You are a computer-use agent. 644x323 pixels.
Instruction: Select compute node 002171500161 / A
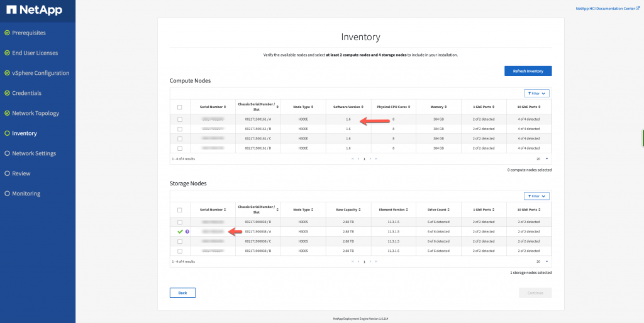(x=179, y=119)
